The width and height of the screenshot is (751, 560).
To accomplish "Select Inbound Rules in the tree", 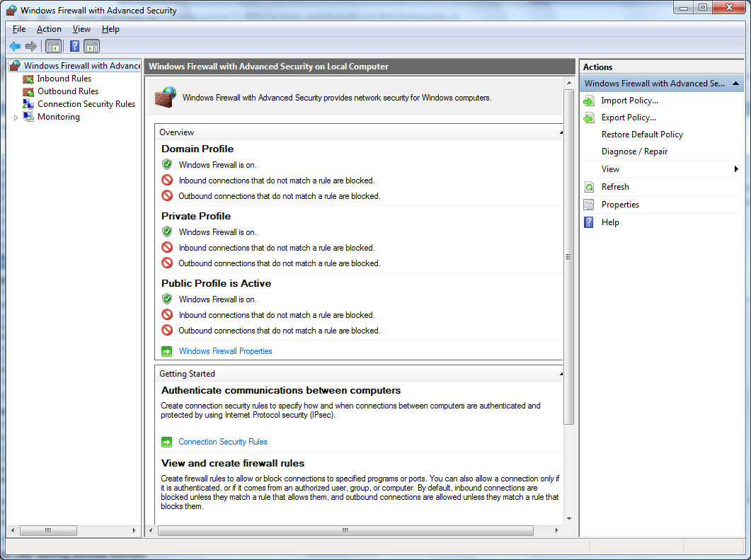I will [64, 79].
